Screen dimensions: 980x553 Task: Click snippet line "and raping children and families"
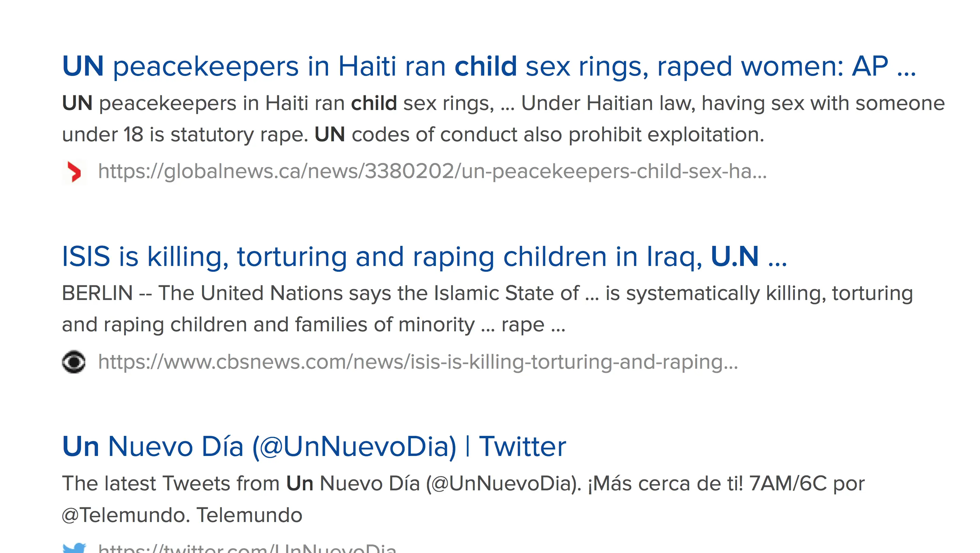[313, 325]
